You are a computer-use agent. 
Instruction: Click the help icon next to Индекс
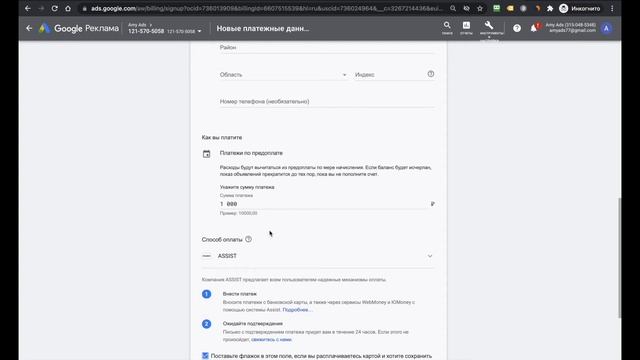[431, 74]
